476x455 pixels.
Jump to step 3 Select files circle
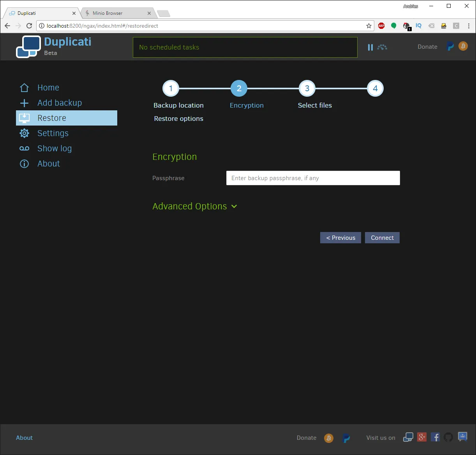(x=307, y=89)
